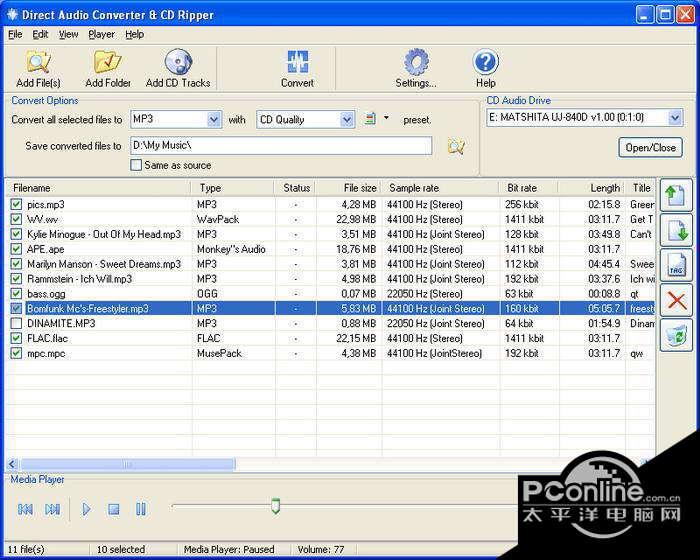Viewport: 700px width, 560px height.
Task: Select the Bomfunk Mc's-Freestyler.mp3 row
Action: click(x=331, y=309)
